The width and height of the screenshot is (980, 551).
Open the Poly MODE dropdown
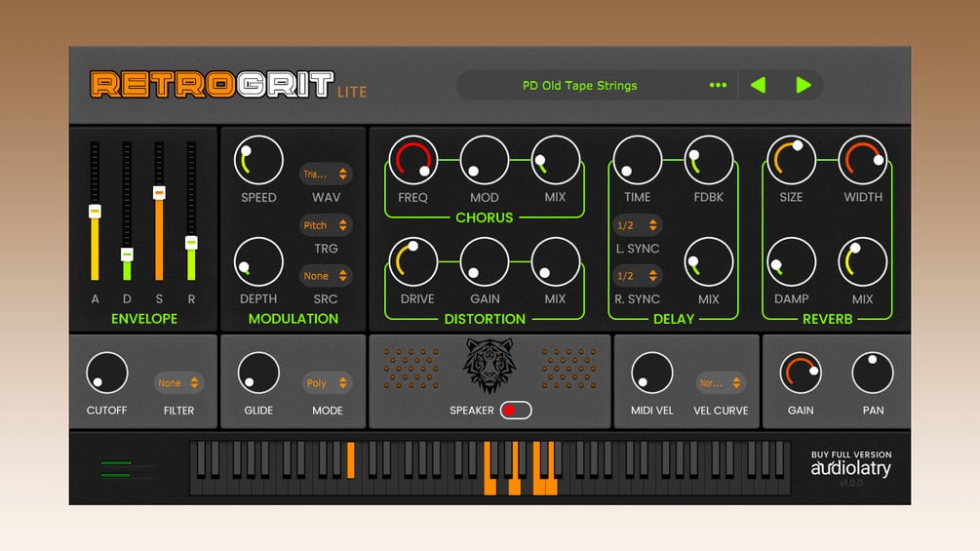coord(327,383)
